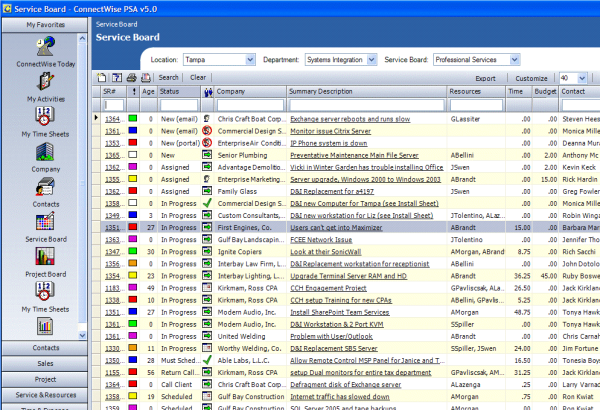
Task: Open the Company sidebar icon
Action: (45, 152)
